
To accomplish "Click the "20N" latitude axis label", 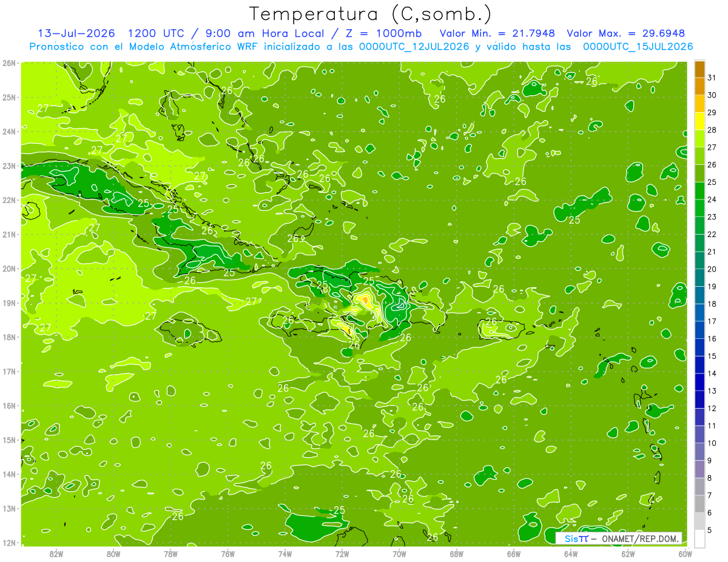I will click(8, 269).
